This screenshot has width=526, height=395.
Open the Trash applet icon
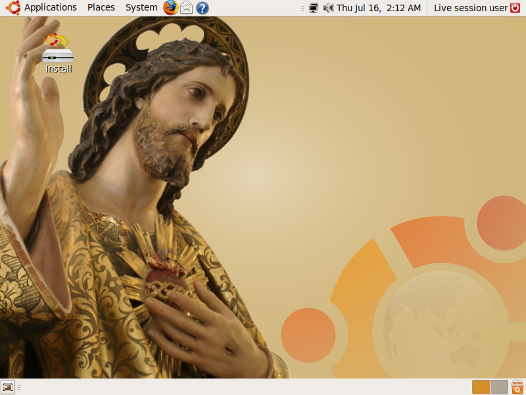[x=517, y=387]
